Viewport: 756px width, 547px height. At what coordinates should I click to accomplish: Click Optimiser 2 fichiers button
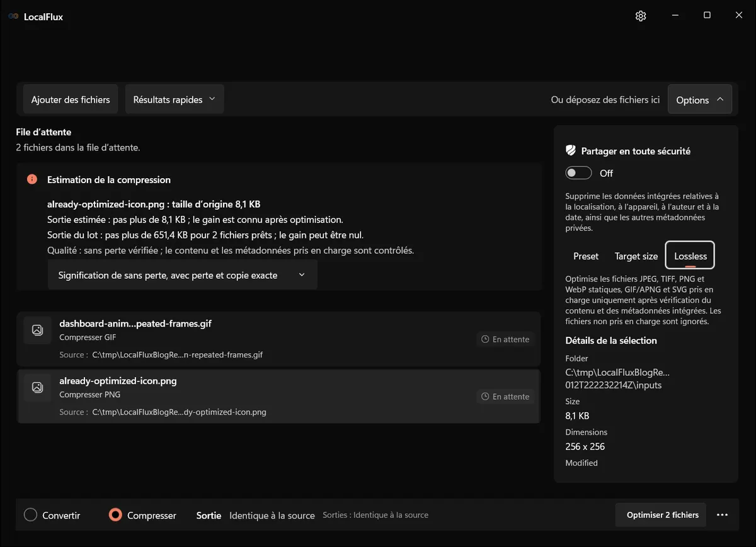coord(661,515)
